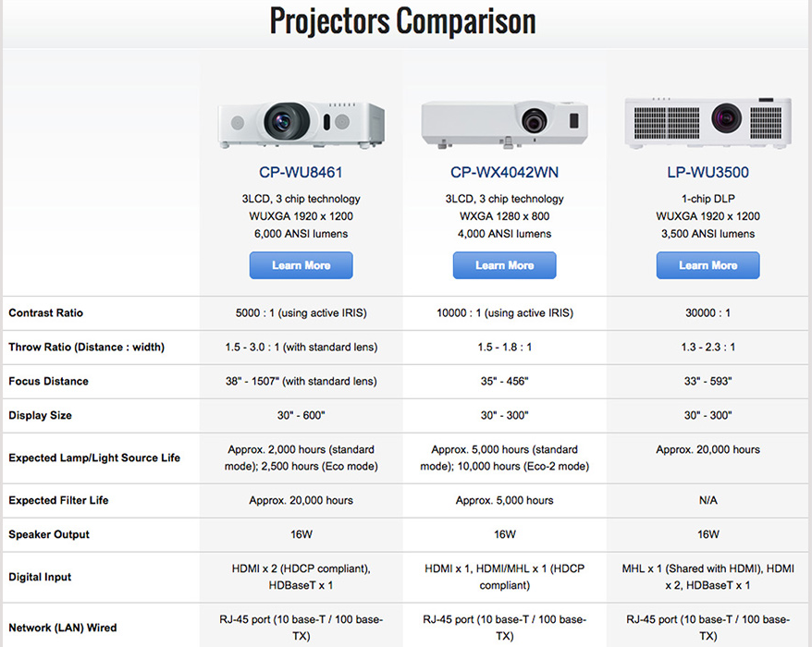Screen dimensions: 812x647
Task: Click the Digital Input row label
Action: (x=40, y=577)
